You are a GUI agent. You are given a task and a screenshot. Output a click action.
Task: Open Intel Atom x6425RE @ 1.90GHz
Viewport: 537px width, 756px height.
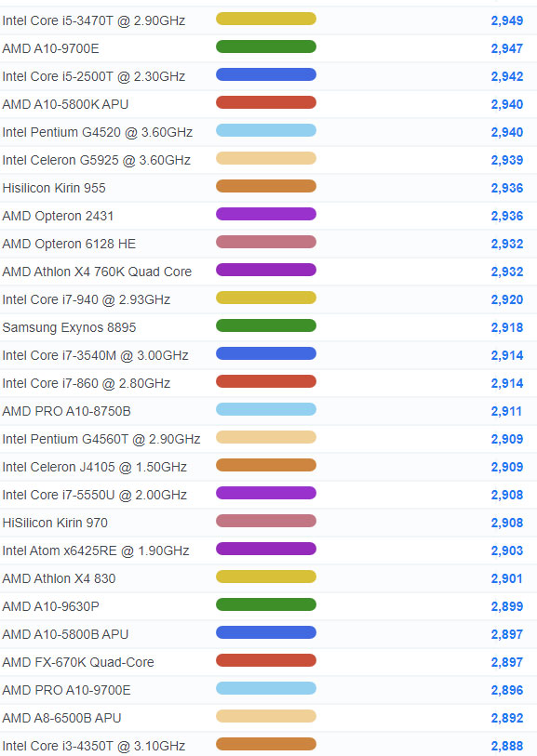click(96, 551)
